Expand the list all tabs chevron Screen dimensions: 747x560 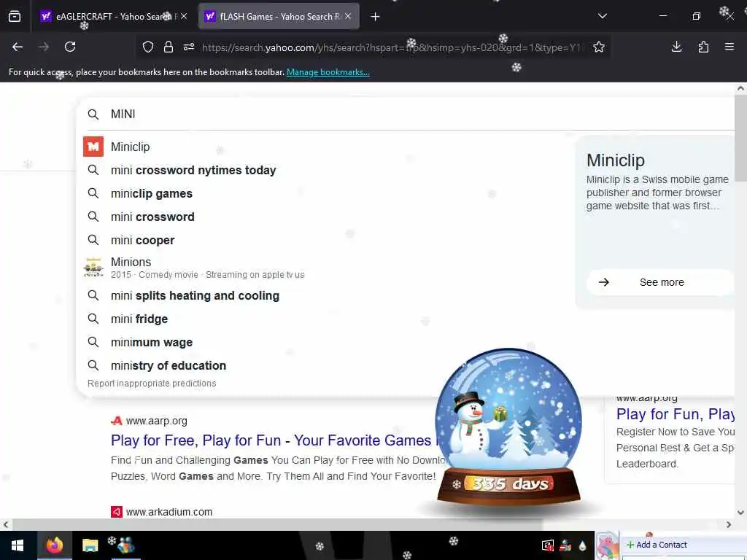(x=602, y=16)
